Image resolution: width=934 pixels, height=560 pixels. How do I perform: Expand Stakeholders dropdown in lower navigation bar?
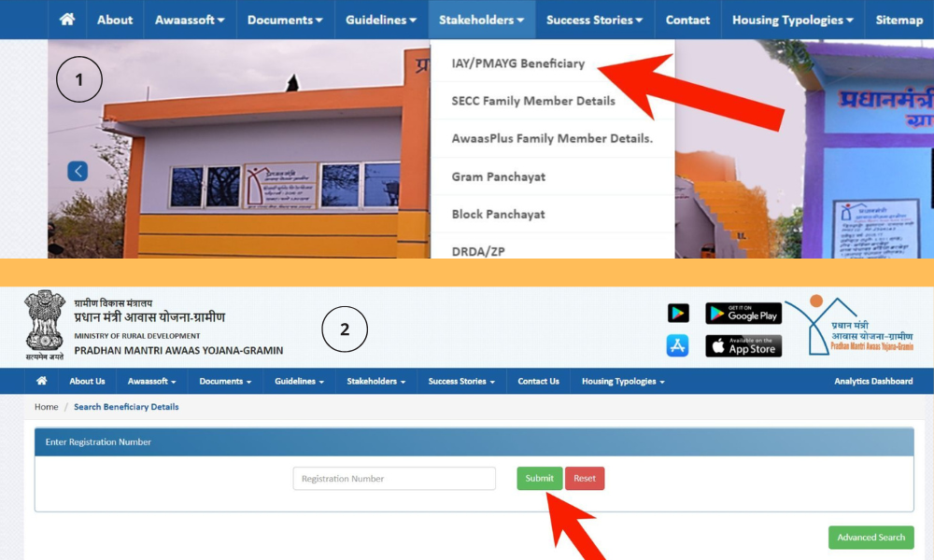[375, 381]
